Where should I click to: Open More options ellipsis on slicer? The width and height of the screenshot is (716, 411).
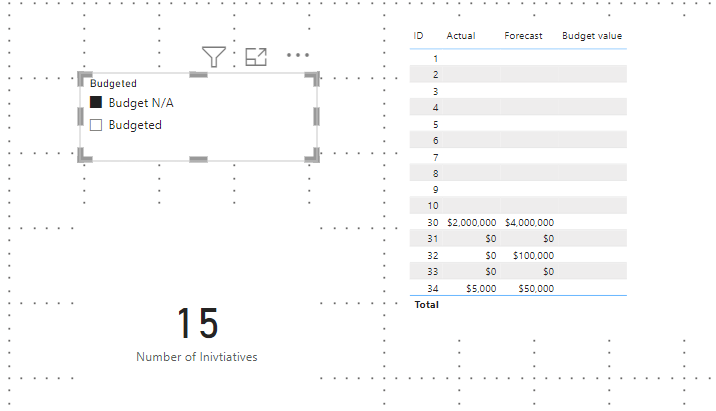pos(298,55)
